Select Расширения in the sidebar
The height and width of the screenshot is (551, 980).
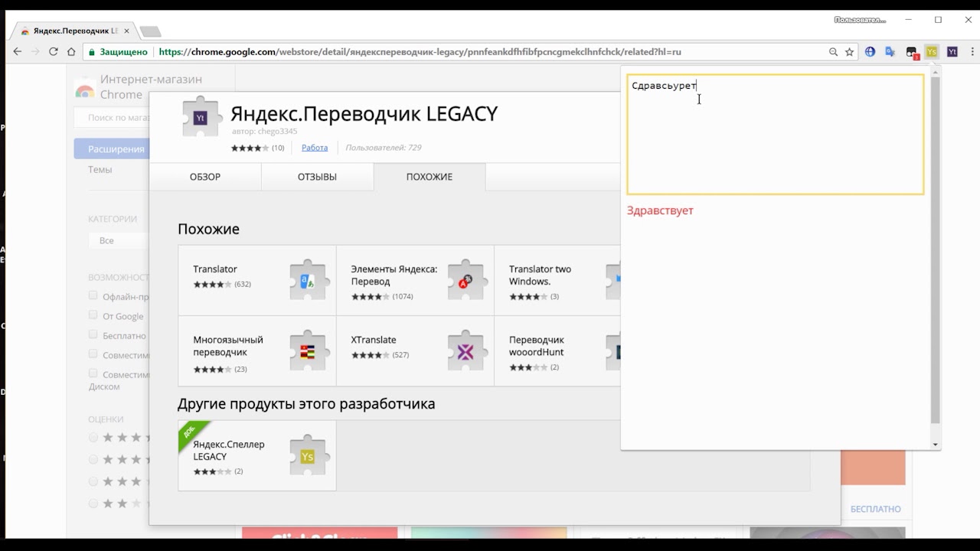point(112,149)
